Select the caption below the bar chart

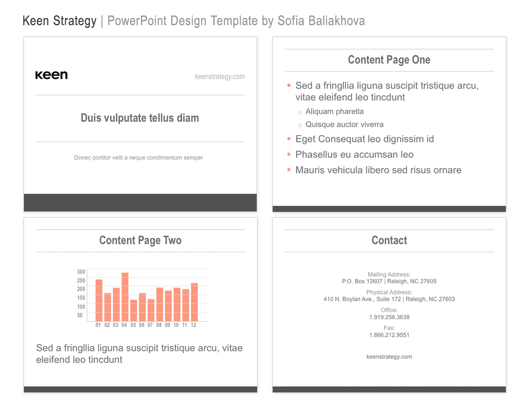[139, 354]
